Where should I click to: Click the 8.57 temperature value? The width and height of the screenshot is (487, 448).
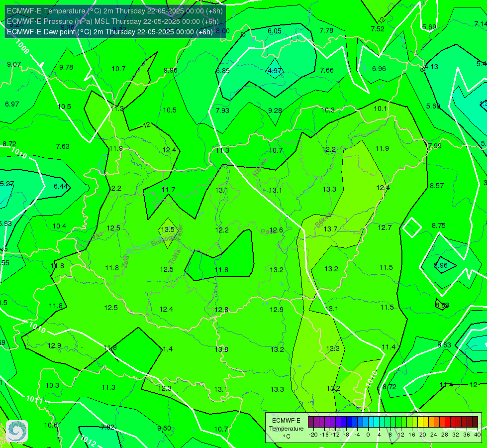(x=437, y=186)
